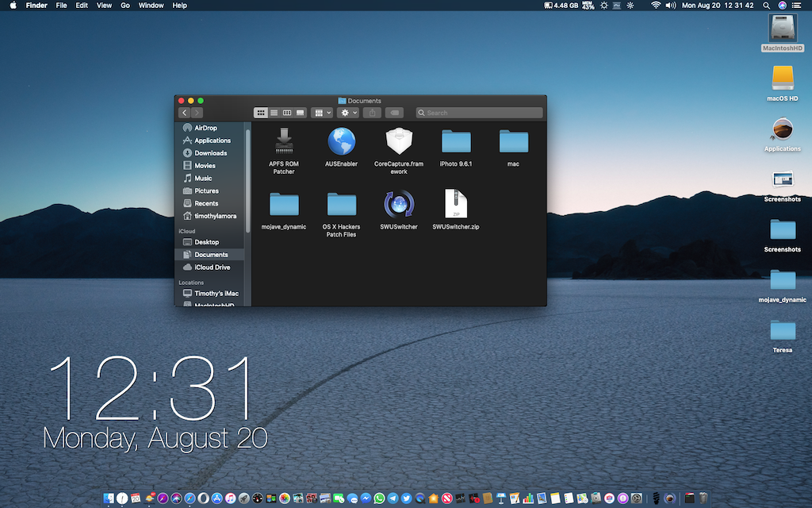Open the Finder menu

(36, 6)
